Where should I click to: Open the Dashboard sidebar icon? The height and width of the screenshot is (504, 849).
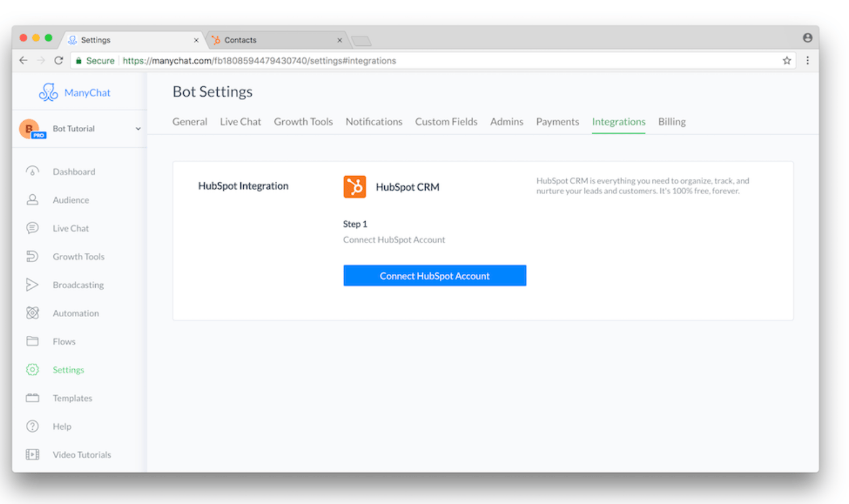click(32, 171)
